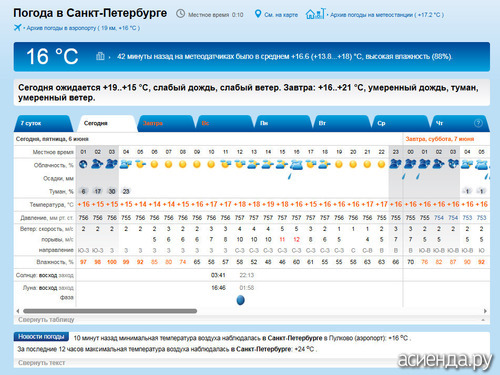Open the Завтра forecast tab
The image size is (500, 375).
coord(153,123)
